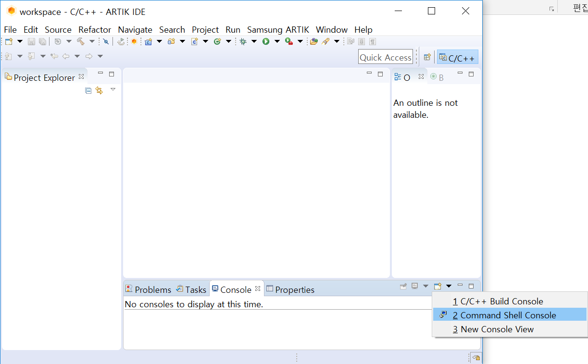Click the New C/C++ Project icon
Image resolution: width=588 pixels, height=364 pixels.
point(149,42)
